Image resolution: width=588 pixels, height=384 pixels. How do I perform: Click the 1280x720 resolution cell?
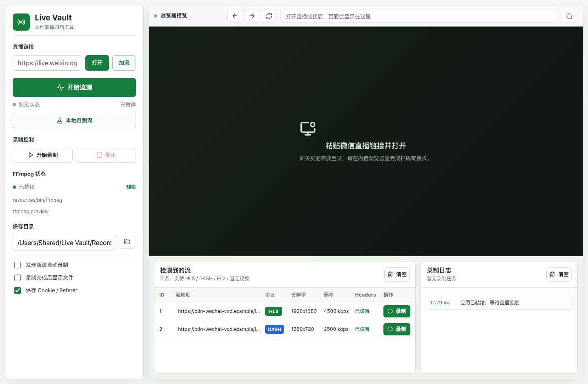click(x=303, y=329)
